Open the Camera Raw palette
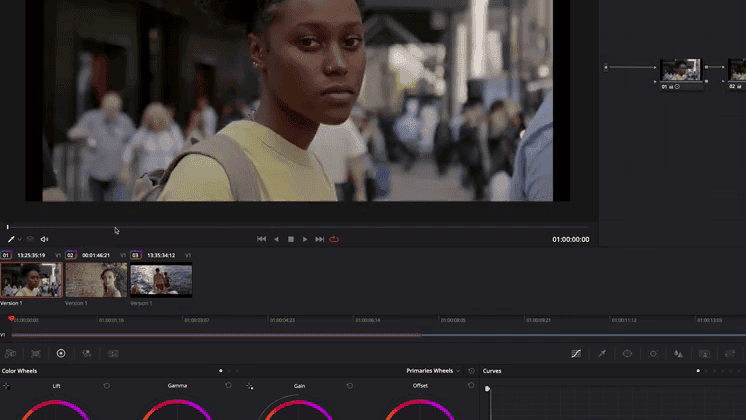This screenshot has height=420, width=746. (10, 353)
